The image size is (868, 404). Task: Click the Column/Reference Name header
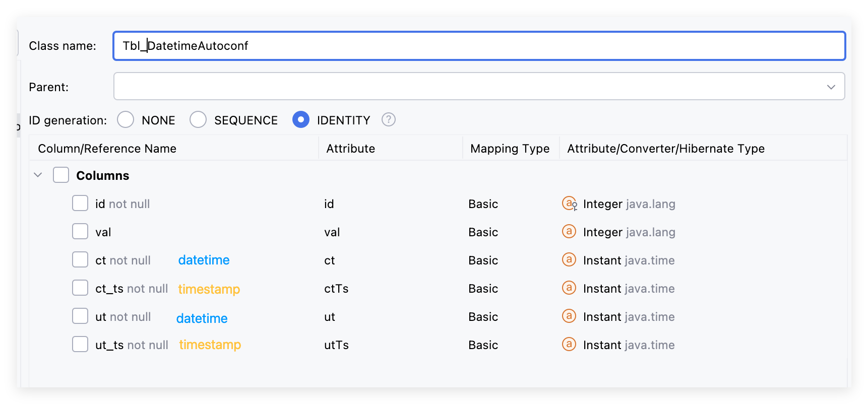[107, 149]
